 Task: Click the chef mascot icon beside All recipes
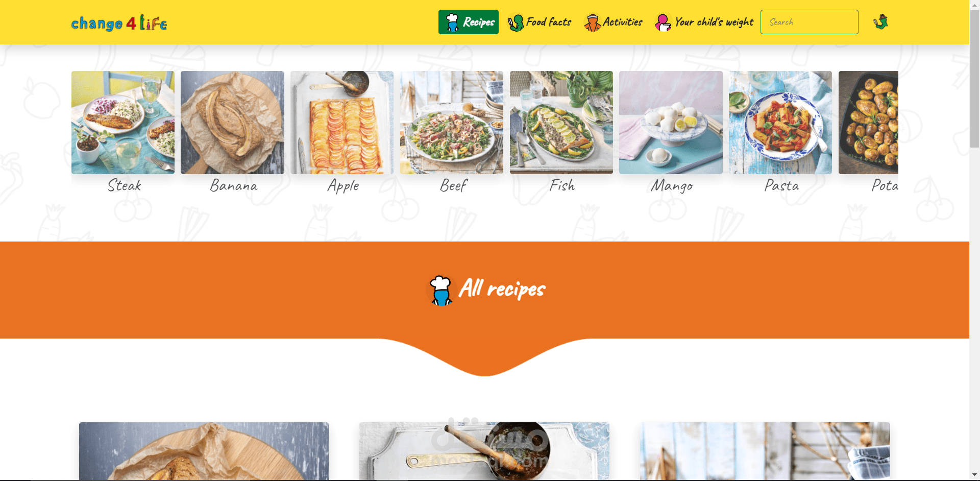(440, 290)
